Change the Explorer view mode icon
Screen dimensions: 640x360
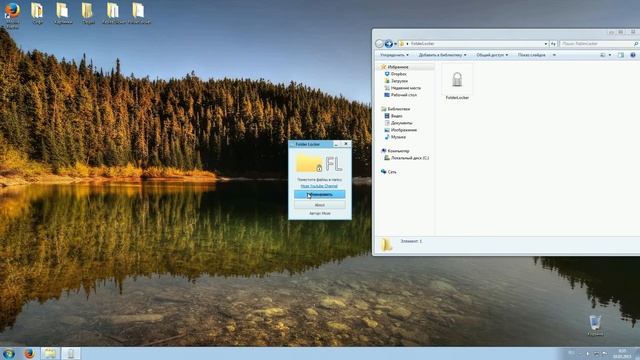[x=602, y=55]
